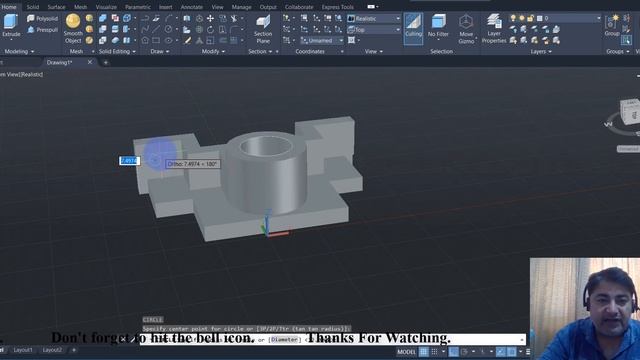This screenshot has width=640, height=360.
Task: Select Diameter option in command line
Action: tap(284, 340)
